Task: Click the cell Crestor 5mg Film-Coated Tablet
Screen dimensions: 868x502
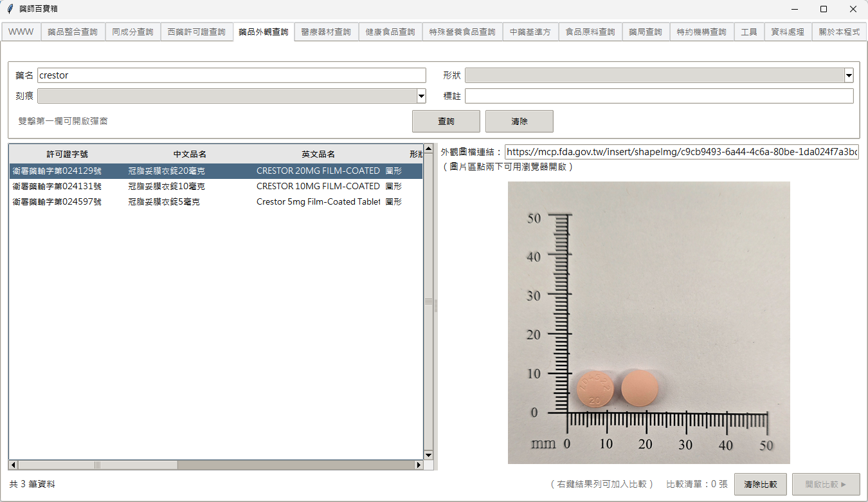Action: click(x=318, y=202)
